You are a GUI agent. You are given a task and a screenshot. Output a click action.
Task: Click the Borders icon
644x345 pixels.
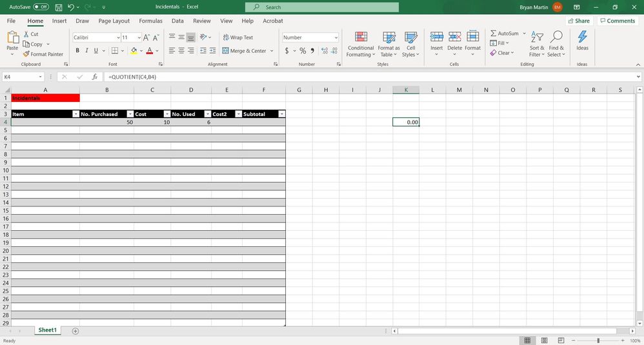point(115,50)
